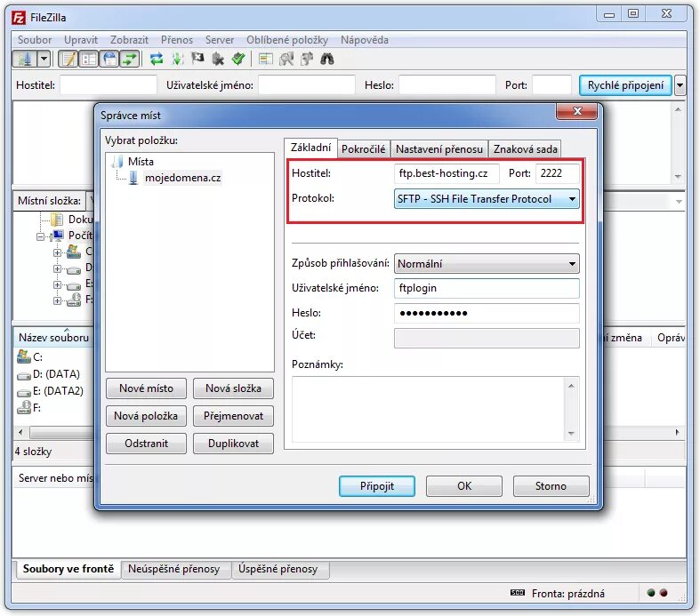The image size is (700, 616).
Task: Open the Zobrazit menu
Action: 129,40
